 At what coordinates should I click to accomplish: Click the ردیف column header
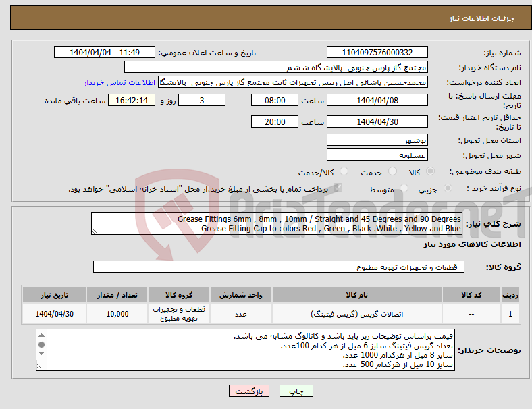510,295
